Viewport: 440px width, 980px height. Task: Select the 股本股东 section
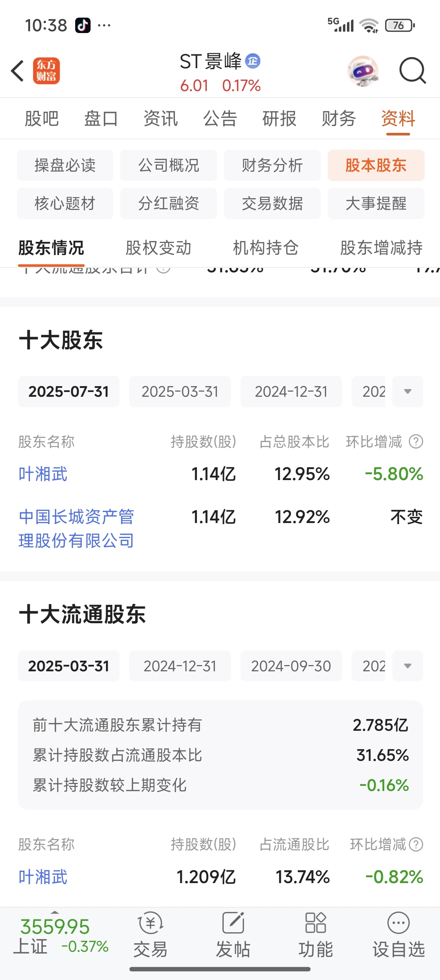pyautogui.click(x=376, y=166)
